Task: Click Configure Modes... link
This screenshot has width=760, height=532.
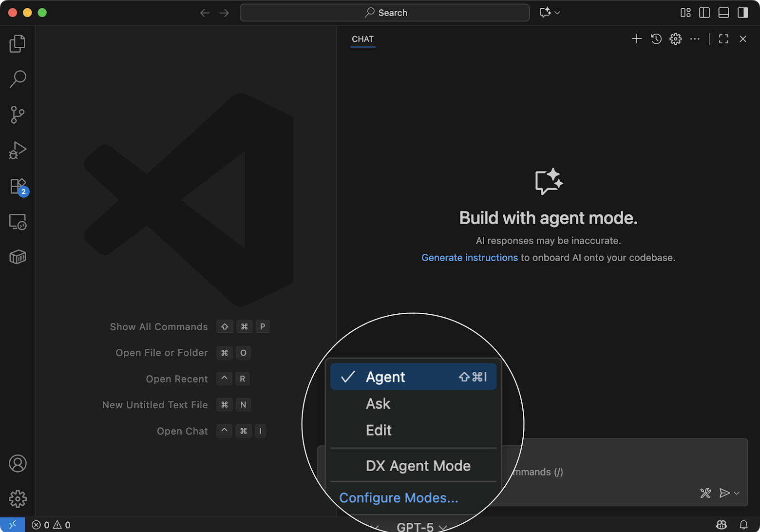Action: [x=399, y=498]
